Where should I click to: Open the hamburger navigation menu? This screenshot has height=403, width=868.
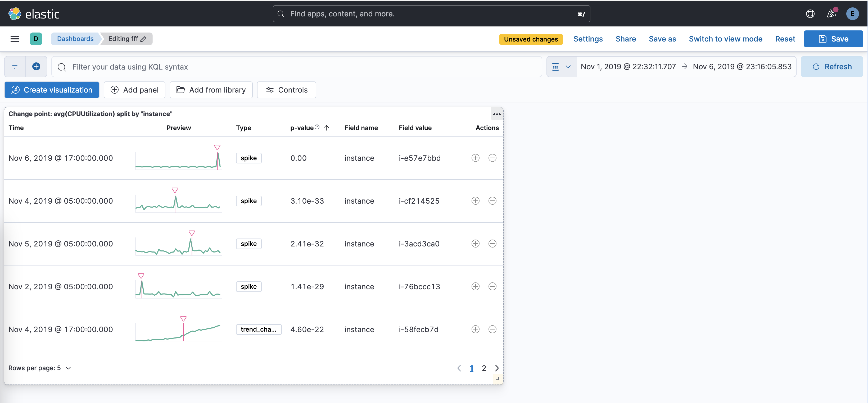pyautogui.click(x=15, y=39)
